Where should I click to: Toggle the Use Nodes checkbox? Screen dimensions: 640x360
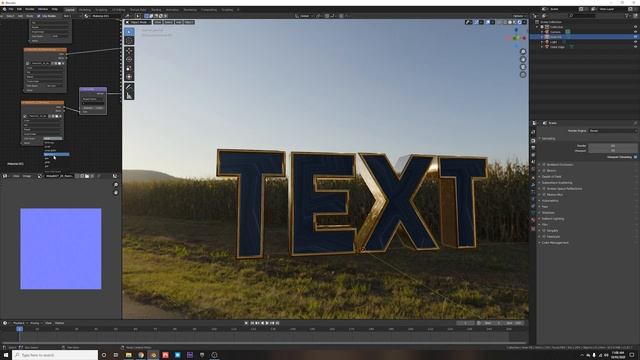point(39,16)
